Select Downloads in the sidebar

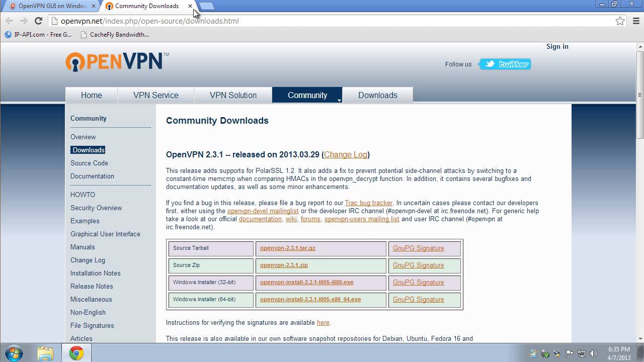pos(88,150)
